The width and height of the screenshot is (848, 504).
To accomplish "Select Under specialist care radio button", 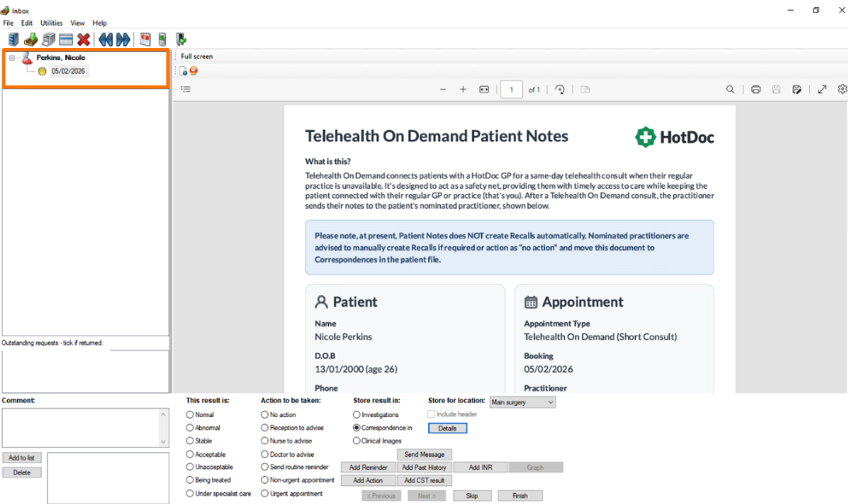I will (x=190, y=493).
